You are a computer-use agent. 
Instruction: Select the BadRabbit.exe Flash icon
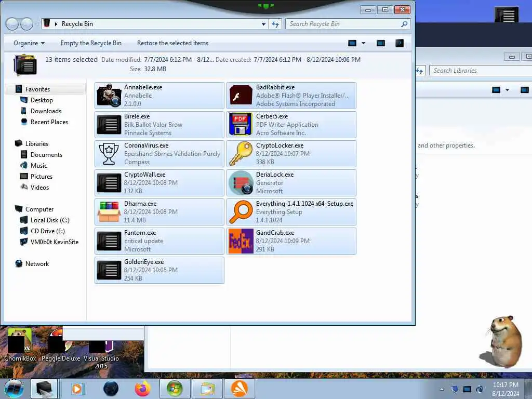(x=241, y=96)
